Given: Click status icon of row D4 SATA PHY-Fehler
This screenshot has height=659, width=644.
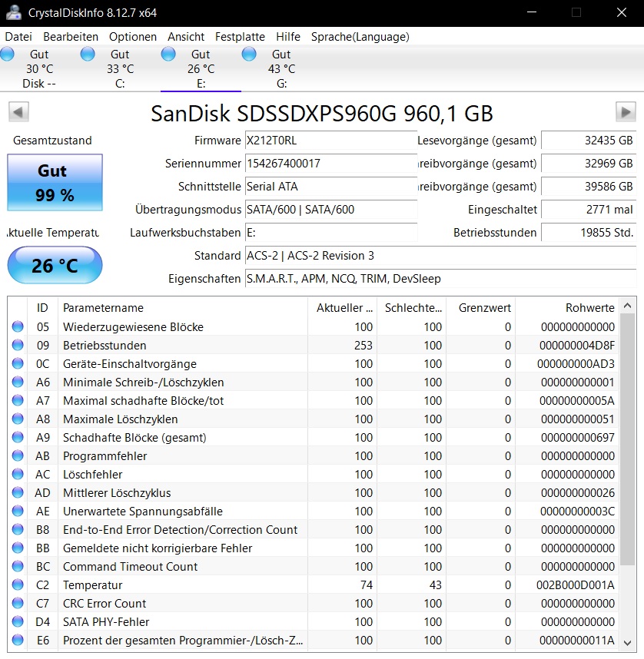Looking at the screenshot, I should [x=18, y=621].
